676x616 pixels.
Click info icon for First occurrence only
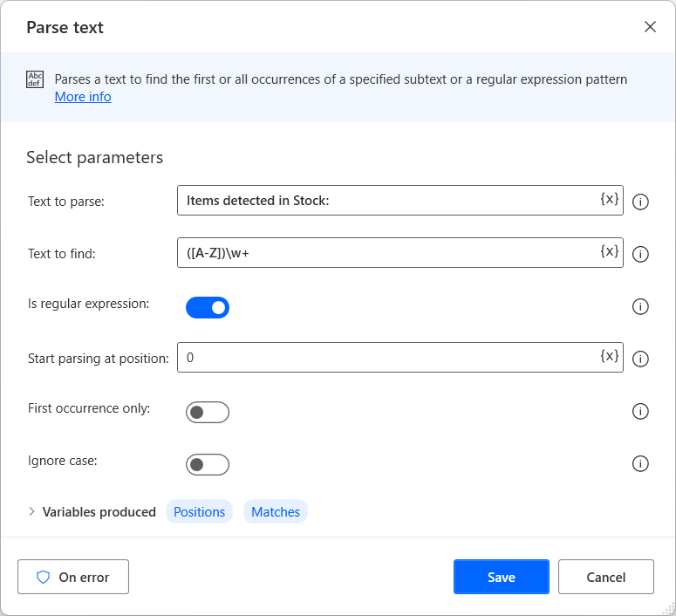(x=640, y=411)
